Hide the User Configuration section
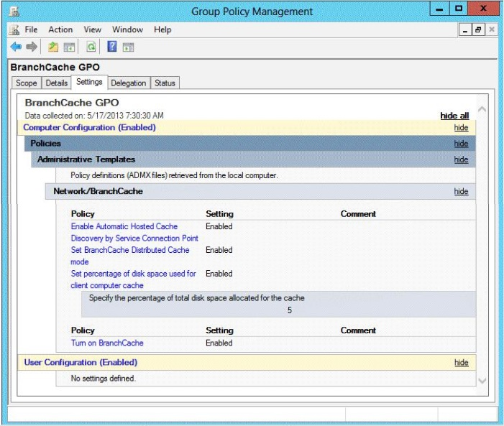 pyautogui.click(x=462, y=363)
